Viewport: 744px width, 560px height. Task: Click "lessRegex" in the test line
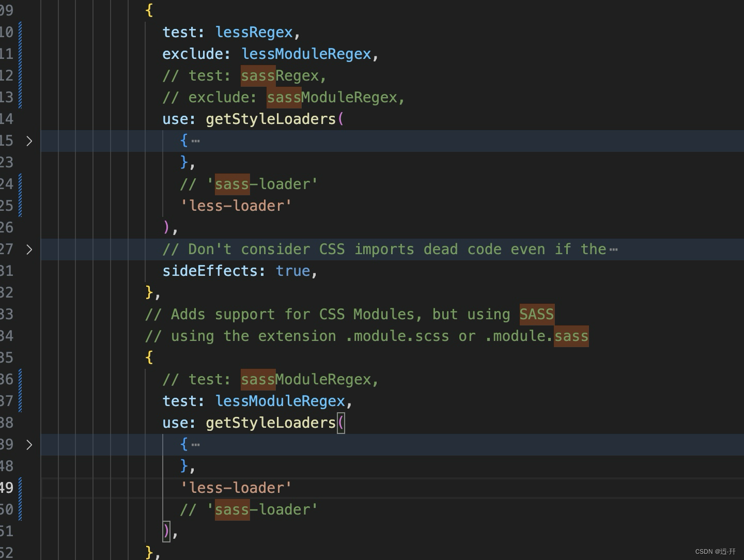tap(254, 32)
